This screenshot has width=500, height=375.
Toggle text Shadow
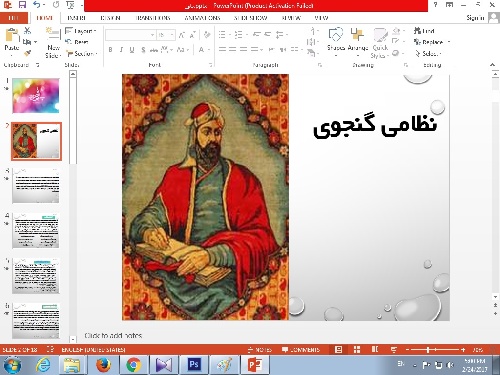(143, 50)
